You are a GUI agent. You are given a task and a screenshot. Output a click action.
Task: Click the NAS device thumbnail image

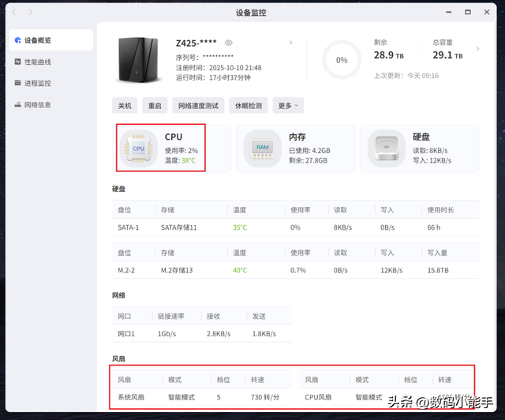[x=139, y=60]
